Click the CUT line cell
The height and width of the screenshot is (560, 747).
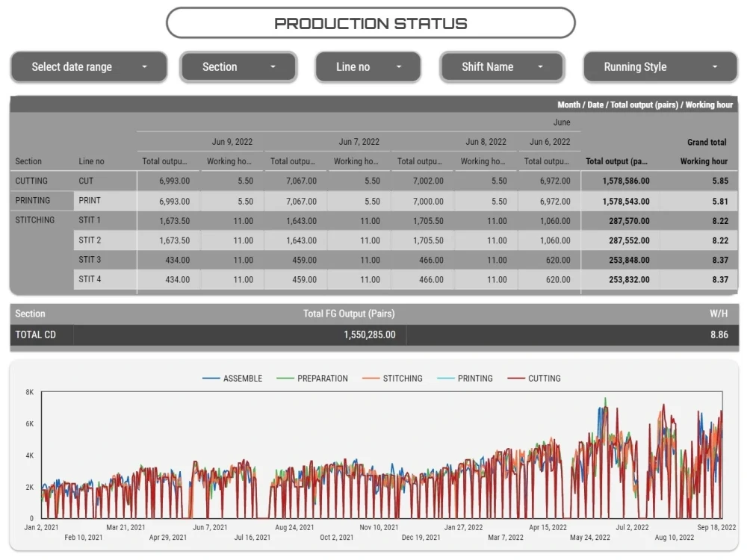(86, 181)
